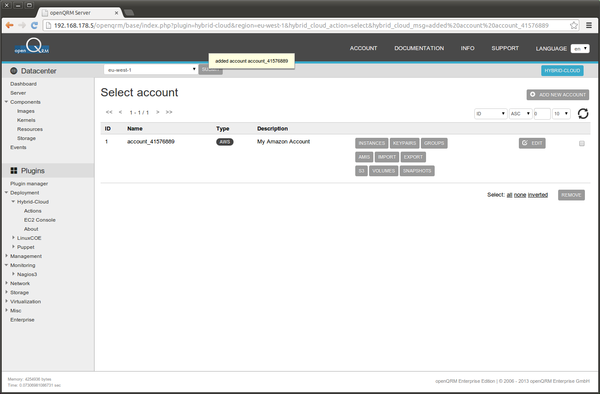600x394 pixels.
Task: Click the 'all' selection link
Action: coord(509,195)
